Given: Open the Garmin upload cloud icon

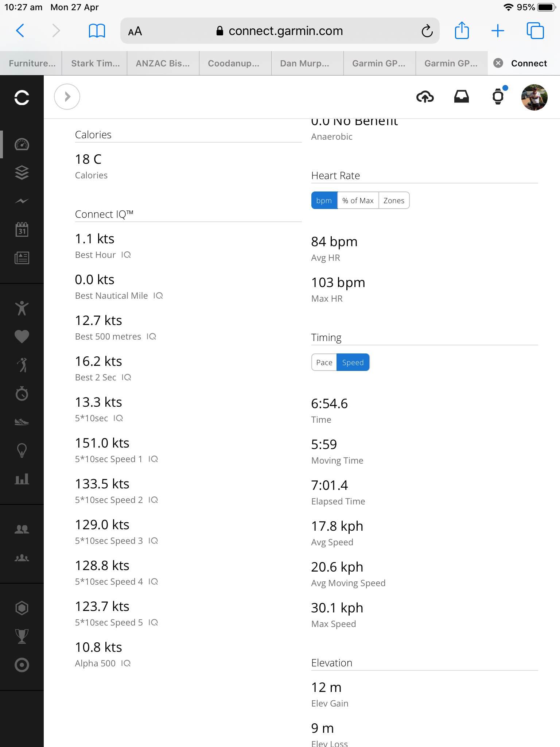Looking at the screenshot, I should pos(425,97).
